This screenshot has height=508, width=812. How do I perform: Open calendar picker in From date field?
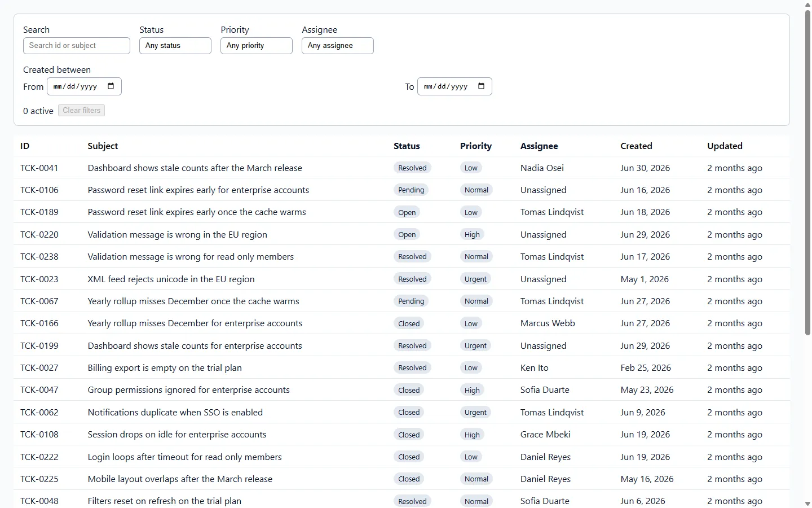[111, 86]
